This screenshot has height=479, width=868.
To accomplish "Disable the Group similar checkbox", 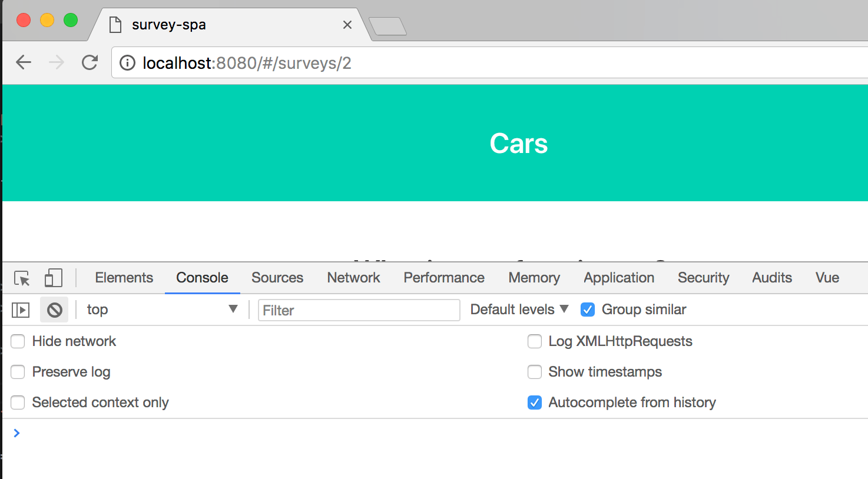I will [x=587, y=309].
